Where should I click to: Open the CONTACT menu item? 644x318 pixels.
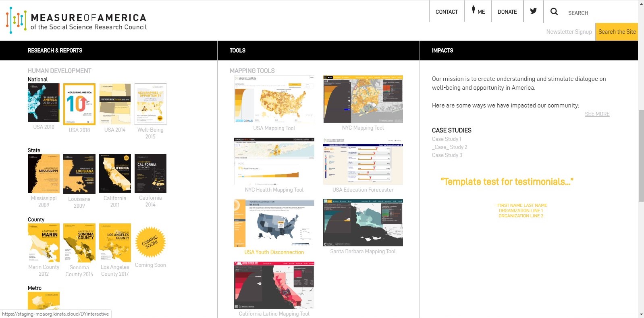click(447, 12)
